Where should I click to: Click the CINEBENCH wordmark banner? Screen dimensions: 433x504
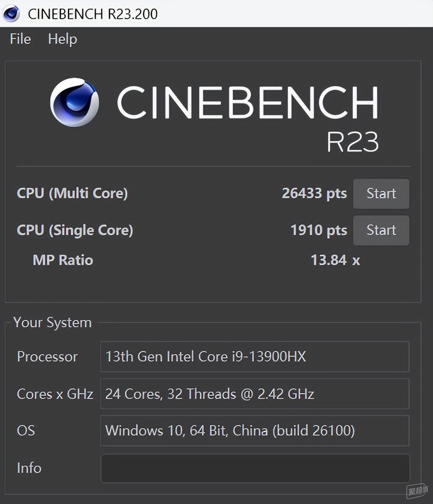pos(248,103)
